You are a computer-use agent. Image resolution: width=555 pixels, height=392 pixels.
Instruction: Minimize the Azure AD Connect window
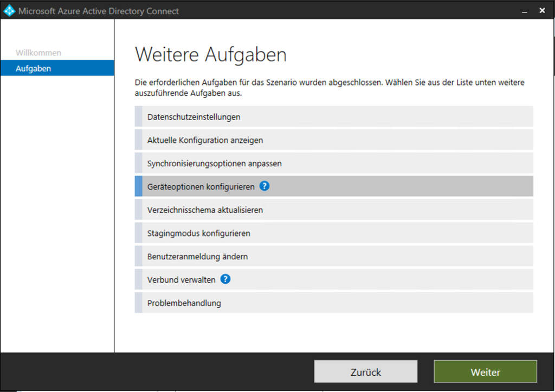click(524, 11)
